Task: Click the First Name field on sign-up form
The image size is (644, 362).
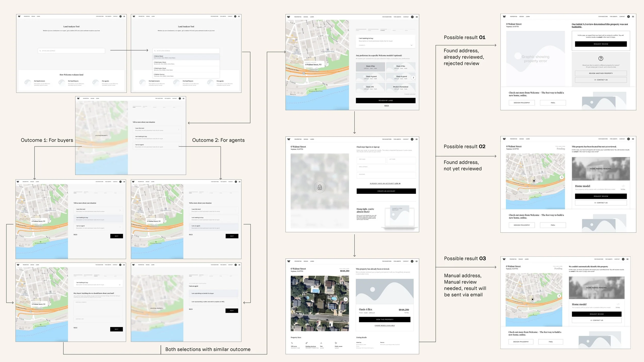Action: point(371,160)
